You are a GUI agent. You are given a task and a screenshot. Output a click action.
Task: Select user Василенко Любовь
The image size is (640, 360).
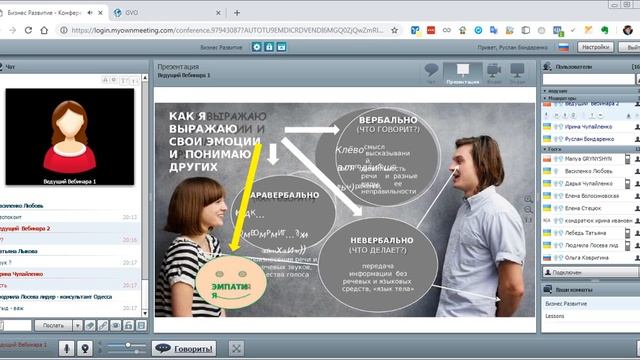[x=589, y=171]
